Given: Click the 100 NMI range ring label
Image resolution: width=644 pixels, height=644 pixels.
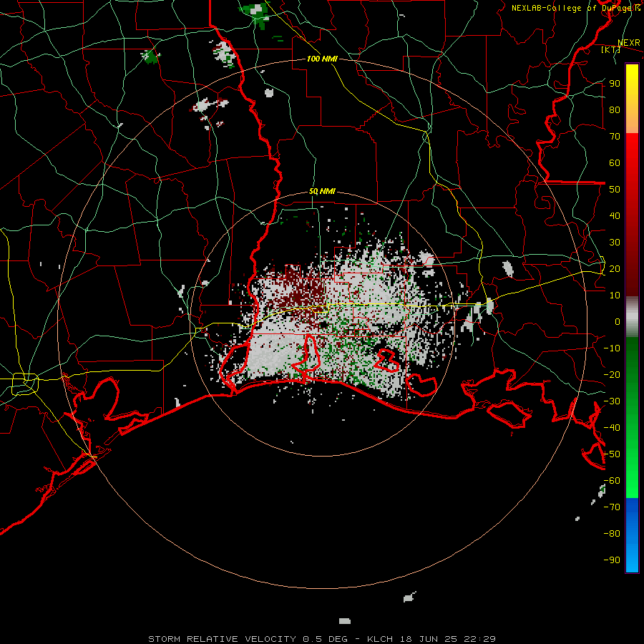Looking at the screenshot, I should (x=322, y=59).
